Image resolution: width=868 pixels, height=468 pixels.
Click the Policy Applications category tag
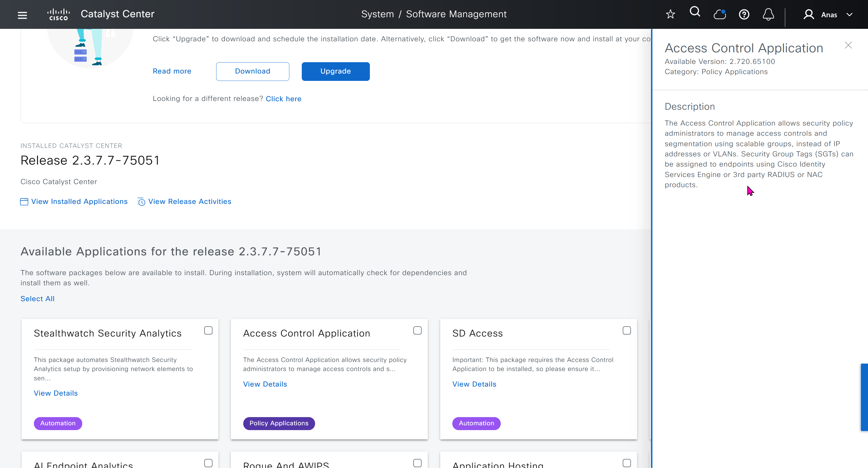[279, 423]
